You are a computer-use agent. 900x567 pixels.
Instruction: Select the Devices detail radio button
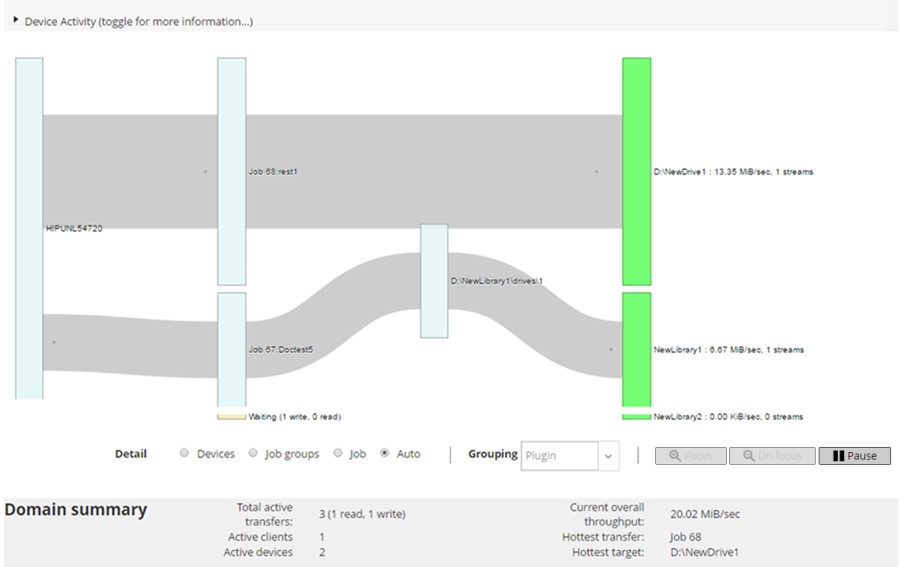184,454
